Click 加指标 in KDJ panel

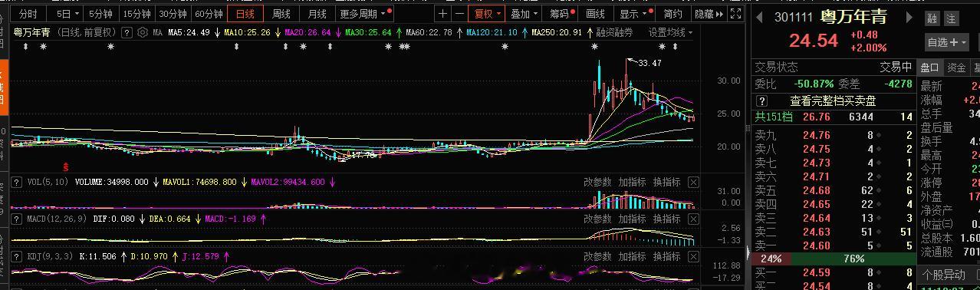[633, 256]
